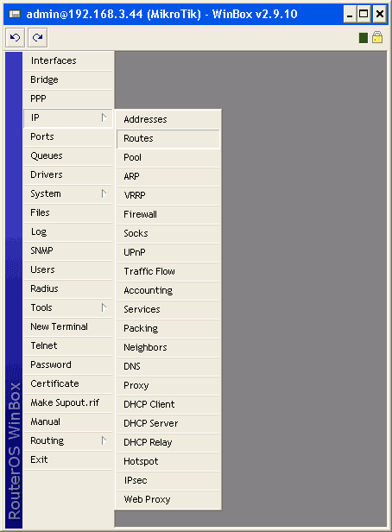Screen dimensions: 392x532
Task: Open the Password menu item
Action: 68,364
